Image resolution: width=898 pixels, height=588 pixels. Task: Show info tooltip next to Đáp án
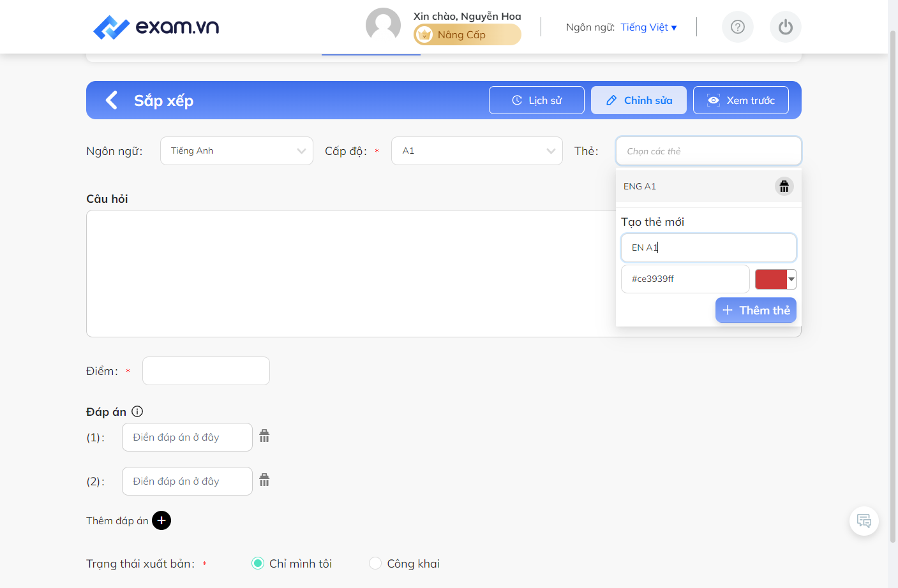(x=137, y=411)
